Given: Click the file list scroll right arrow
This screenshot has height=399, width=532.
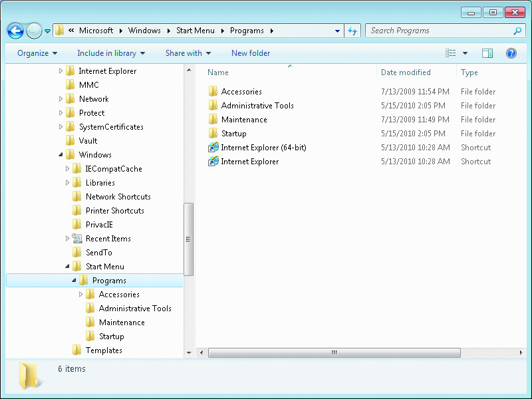Looking at the screenshot, I should point(521,353).
